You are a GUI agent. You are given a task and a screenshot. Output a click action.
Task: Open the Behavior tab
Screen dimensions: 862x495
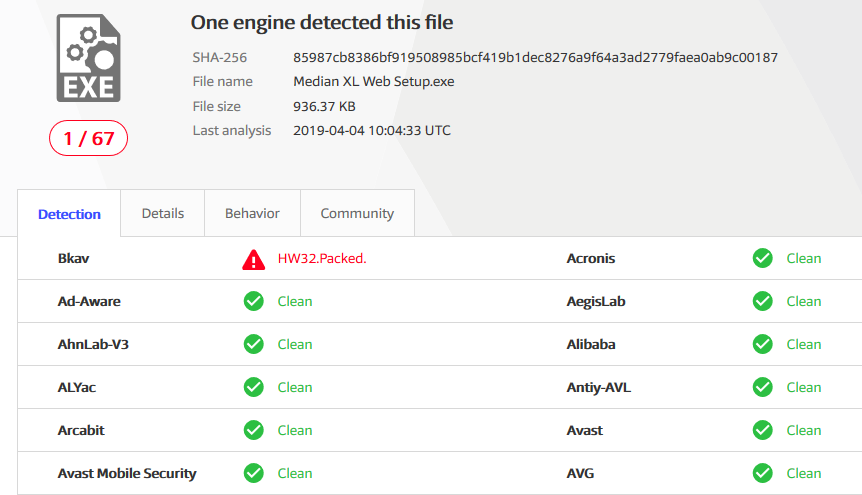[252, 213]
